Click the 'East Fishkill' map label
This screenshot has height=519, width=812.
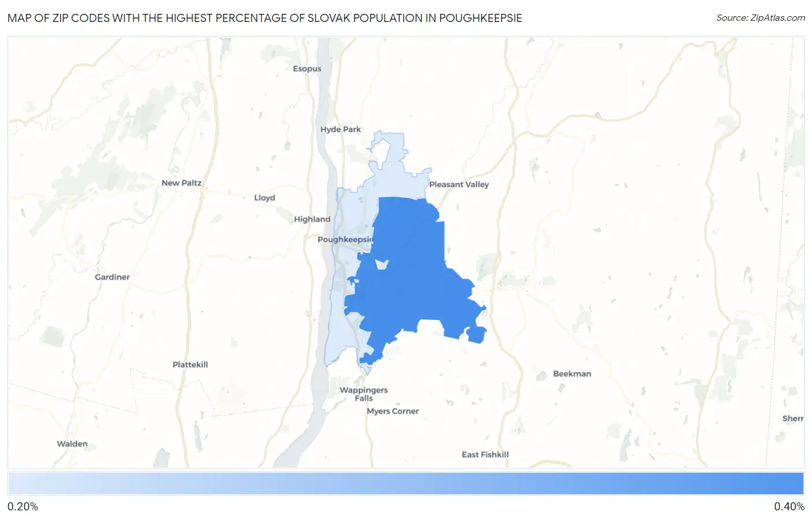pyautogui.click(x=485, y=455)
